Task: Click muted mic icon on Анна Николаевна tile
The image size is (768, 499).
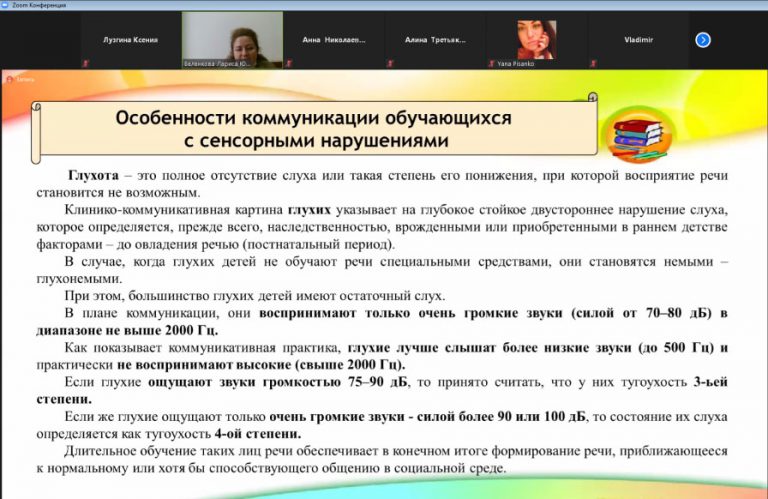Action: pyautogui.click(x=288, y=63)
